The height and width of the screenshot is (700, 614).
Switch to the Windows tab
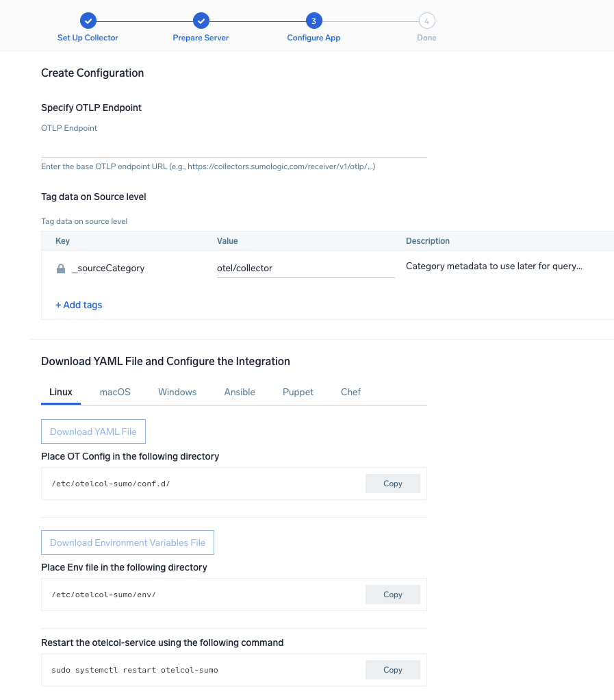pyautogui.click(x=177, y=392)
